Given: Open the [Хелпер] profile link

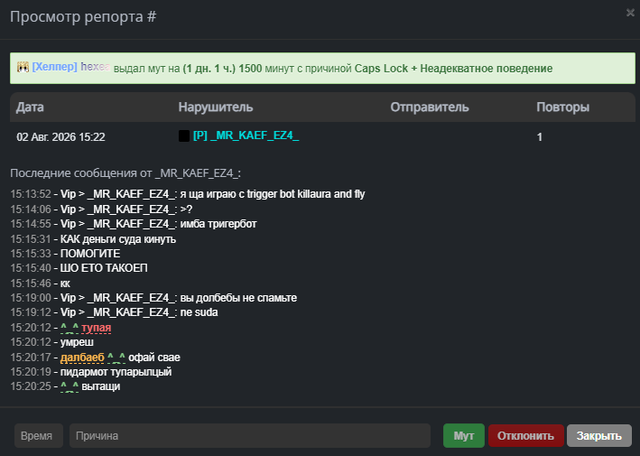Looking at the screenshot, I should 55,67.
